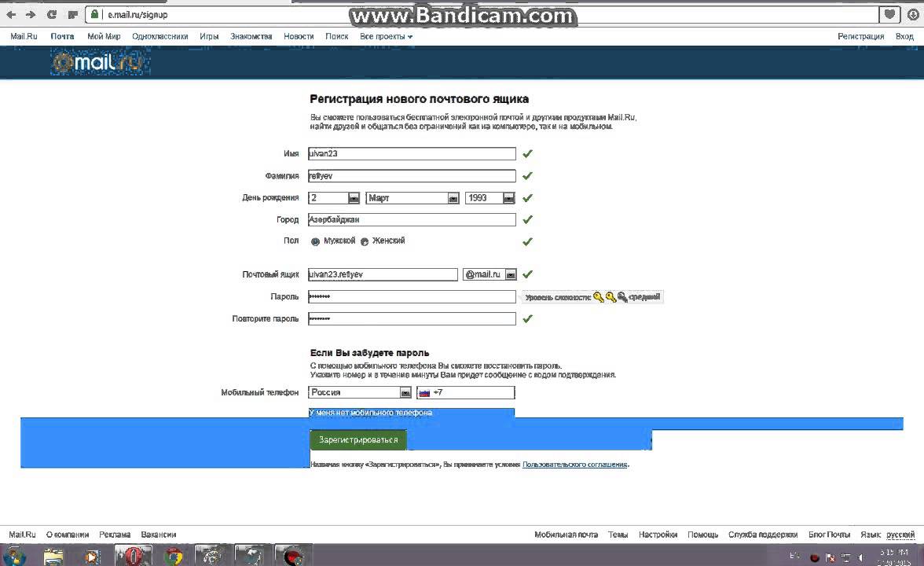Open the Помощь footer link
This screenshot has width=924, height=566.
tap(702, 535)
